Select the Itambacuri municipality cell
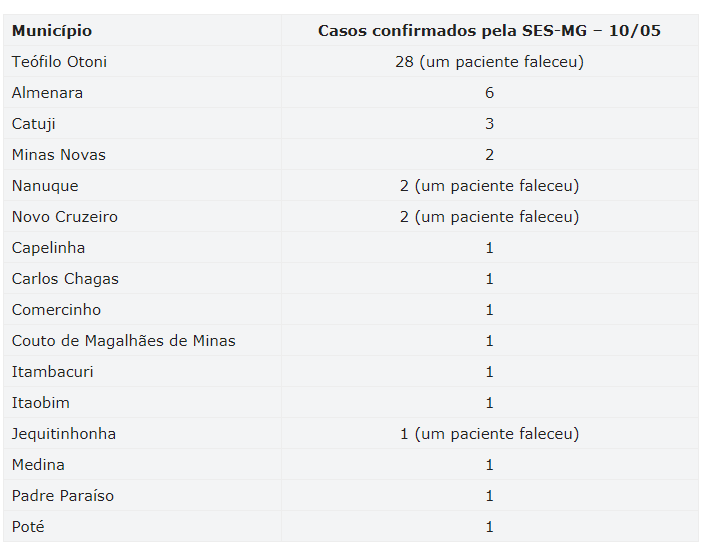This screenshot has width=713, height=559. (53, 372)
